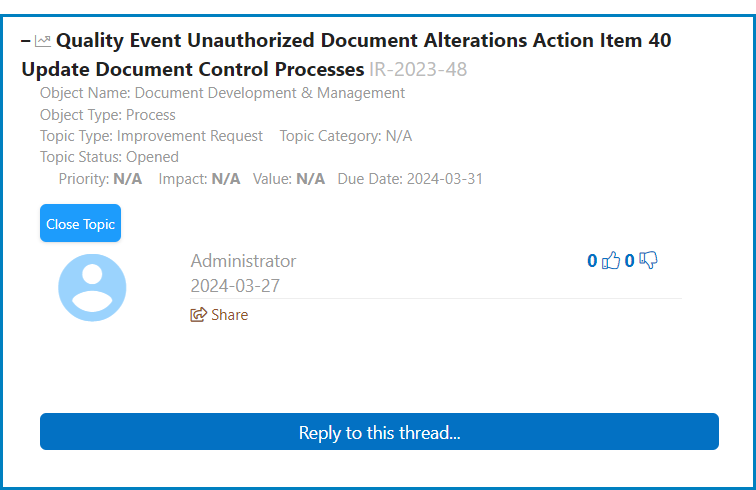Viewport: 756px width, 490px height.
Task: Click the Document Development & Management object name
Action: pyautogui.click(x=269, y=93)
